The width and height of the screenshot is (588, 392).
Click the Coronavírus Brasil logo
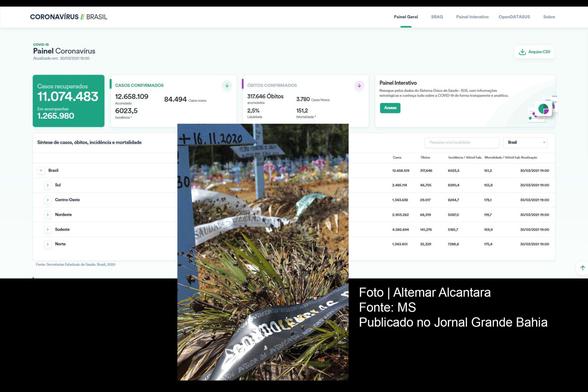(x=69, y=17)
